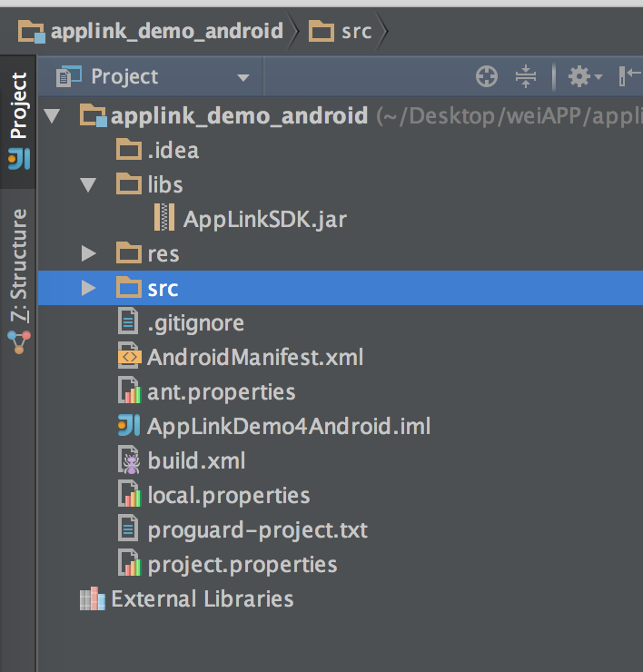Collapse the applink_demo_android root node

pyautogui.click(x=52, y=116)
